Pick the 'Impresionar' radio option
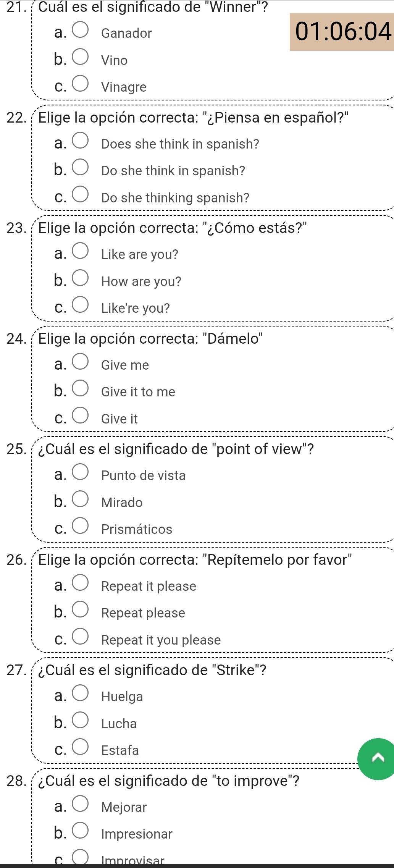Image resolution: width=394 pixels, height=868 pixels. [81, 833]
